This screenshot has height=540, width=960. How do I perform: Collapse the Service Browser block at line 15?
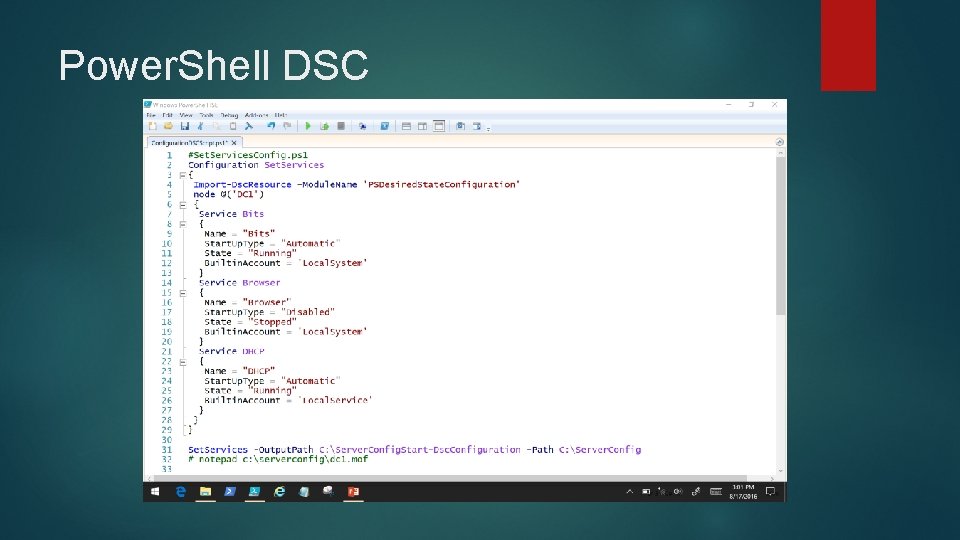(x=182, y=293)
